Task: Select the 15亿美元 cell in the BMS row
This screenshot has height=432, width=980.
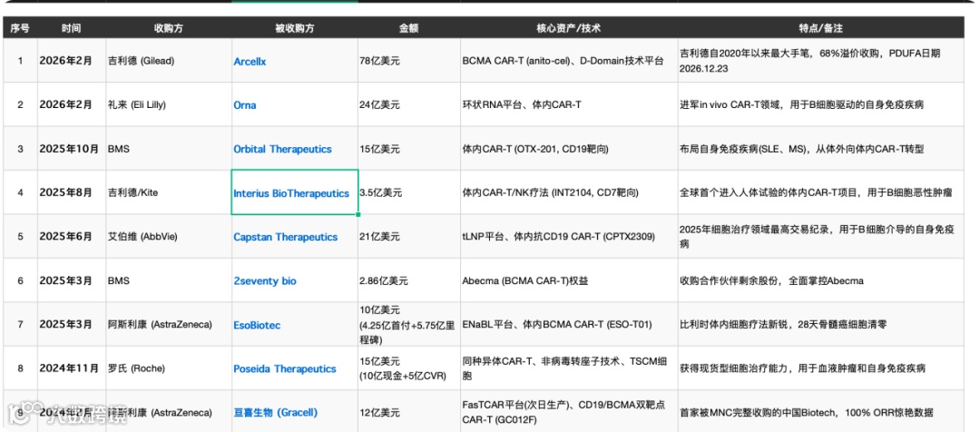Action: pyautogui.click(x=408, y=149)
